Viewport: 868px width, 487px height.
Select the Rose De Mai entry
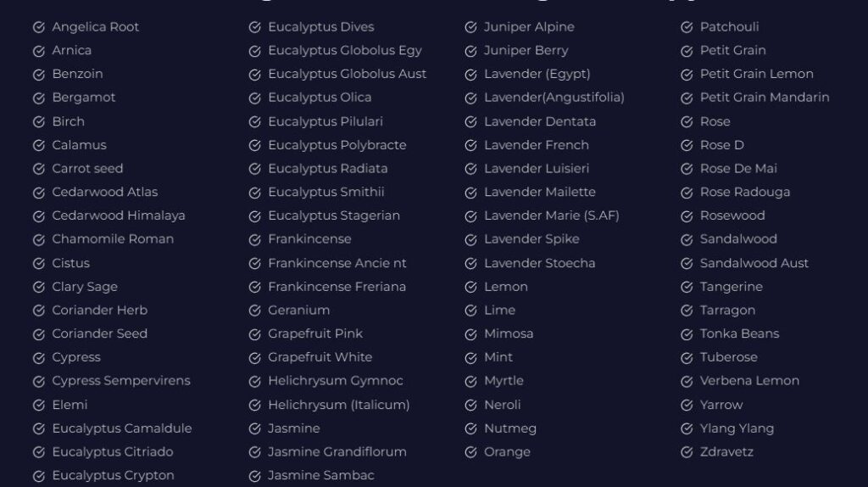pyautogui.click(x=729, y=169)
